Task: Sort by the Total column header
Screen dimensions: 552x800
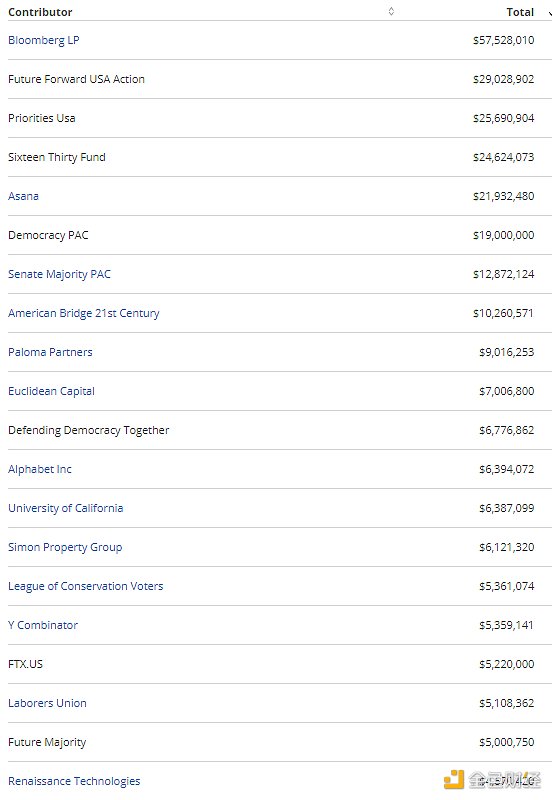Action: pyautogui.click(x=520, y=12)
